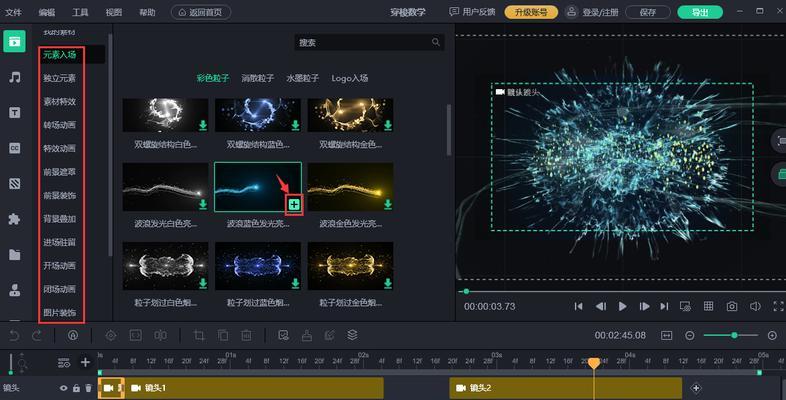Click the preview progress bar handle
Viewport: 786px width, 400px height.
pos(466,291)
